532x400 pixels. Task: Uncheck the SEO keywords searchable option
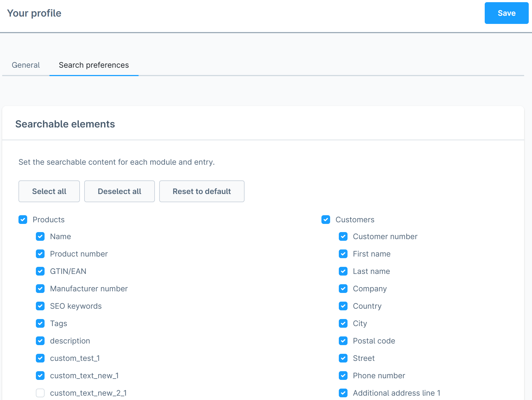[40, 306]
